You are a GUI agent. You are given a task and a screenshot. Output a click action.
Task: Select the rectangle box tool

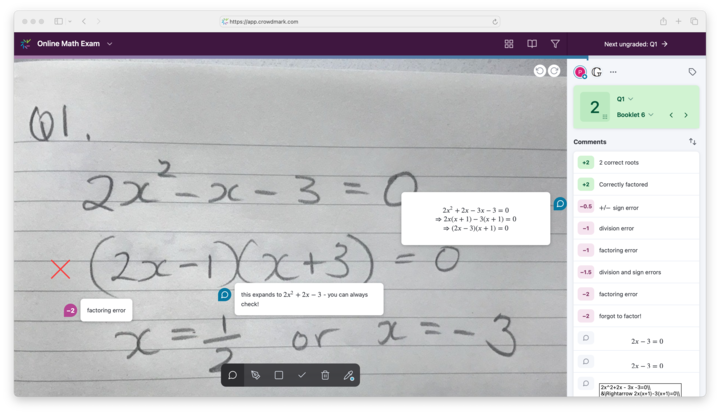[x=279, y=375]
